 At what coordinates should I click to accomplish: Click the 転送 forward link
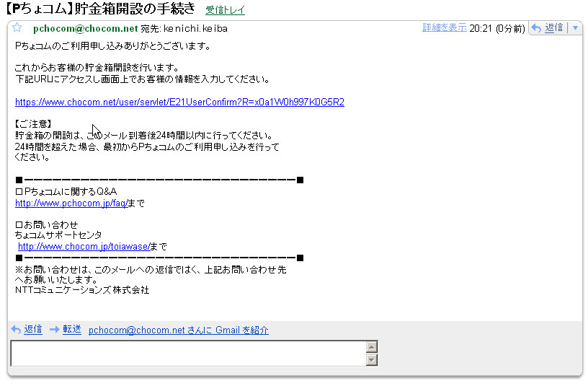(72, 329)
